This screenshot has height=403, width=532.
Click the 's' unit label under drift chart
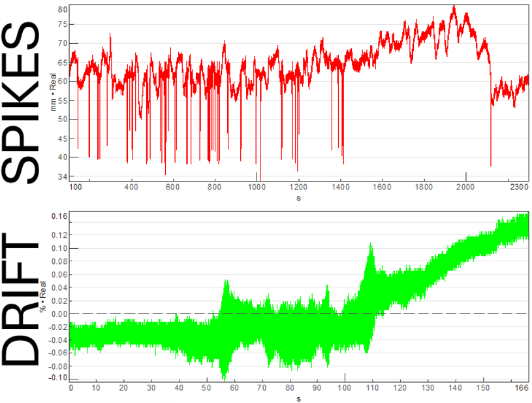click(298, 396)
